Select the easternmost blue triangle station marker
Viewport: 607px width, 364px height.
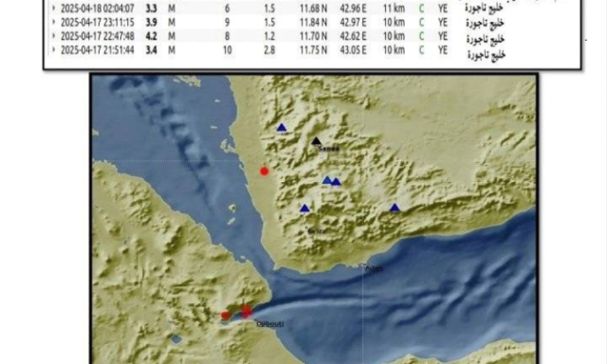pos(395,208)
